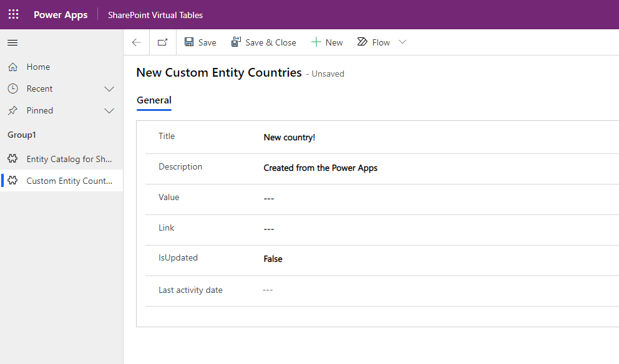Click the Save disk icon
The height and width of the screenshot is (364, 619).
tap(189, 42)
